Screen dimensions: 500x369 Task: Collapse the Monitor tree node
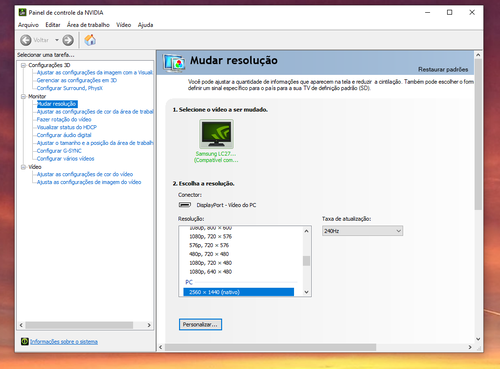click(x=23, y=96)
